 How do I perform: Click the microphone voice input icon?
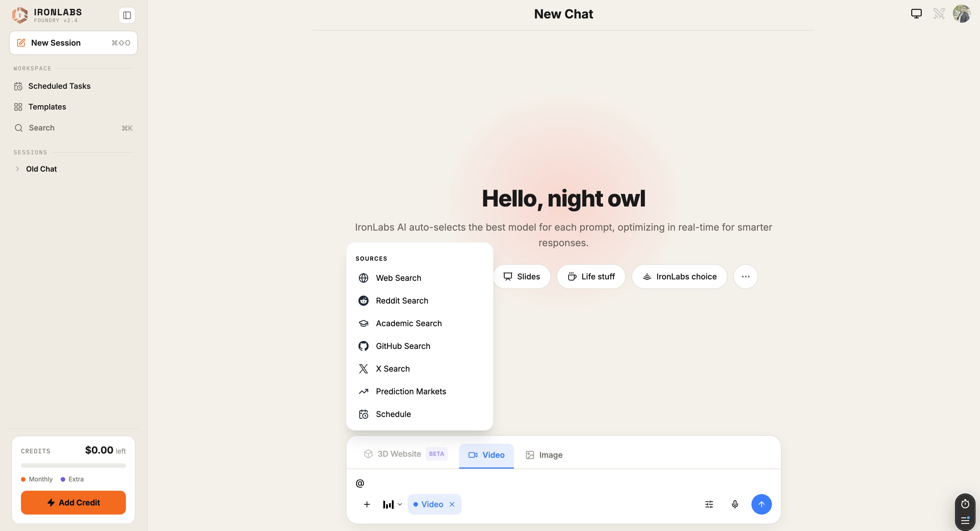tap(735, 504)
